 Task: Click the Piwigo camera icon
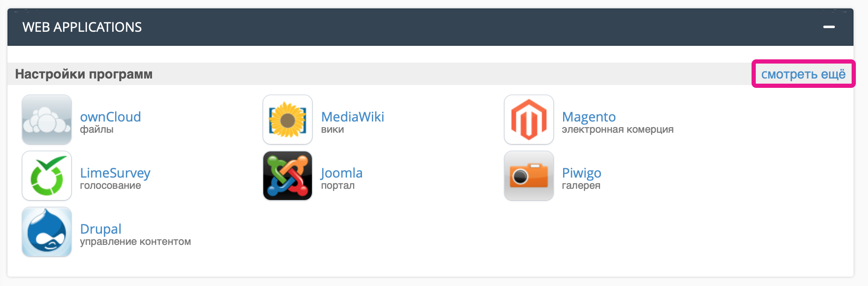pos(529,176)
